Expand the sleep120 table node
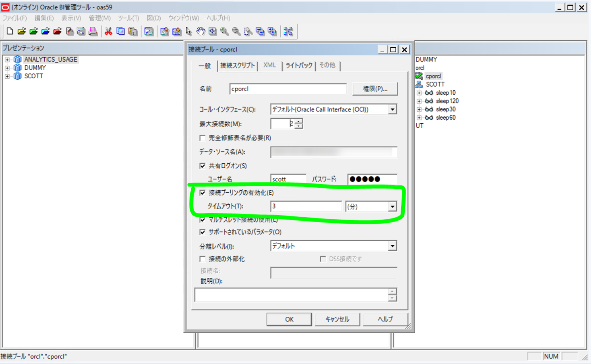Screen dimensions: 591x364 point(419,101)
